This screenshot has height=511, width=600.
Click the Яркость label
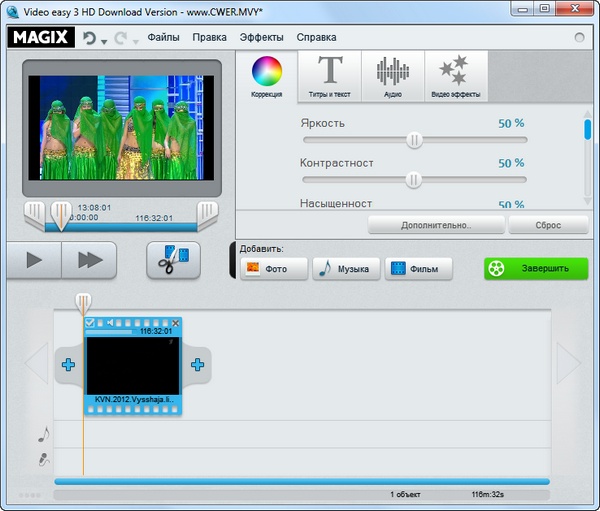pyautogui.click(x=323, y=123)
